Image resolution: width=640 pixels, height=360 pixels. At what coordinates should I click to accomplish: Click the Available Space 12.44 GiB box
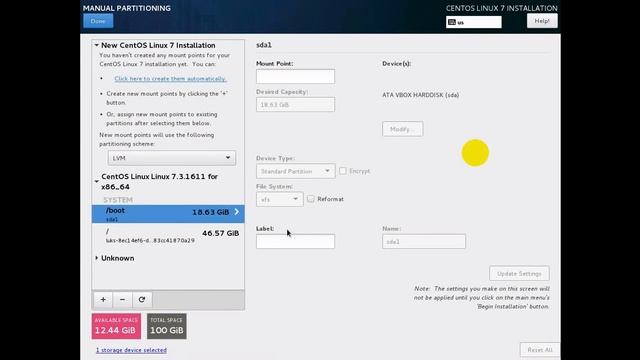click(x=116, y=326)
